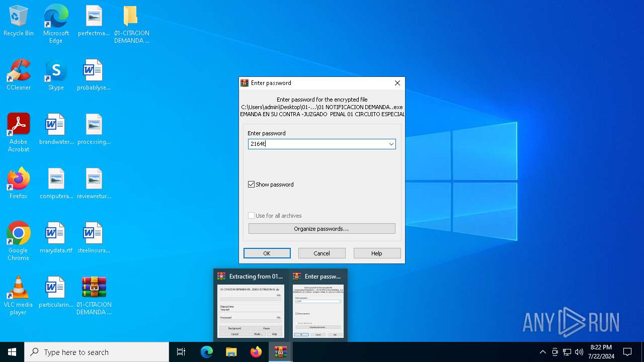Uncheck the Show password checkbox
644x362 pixels.
click(x=252, y=185)
